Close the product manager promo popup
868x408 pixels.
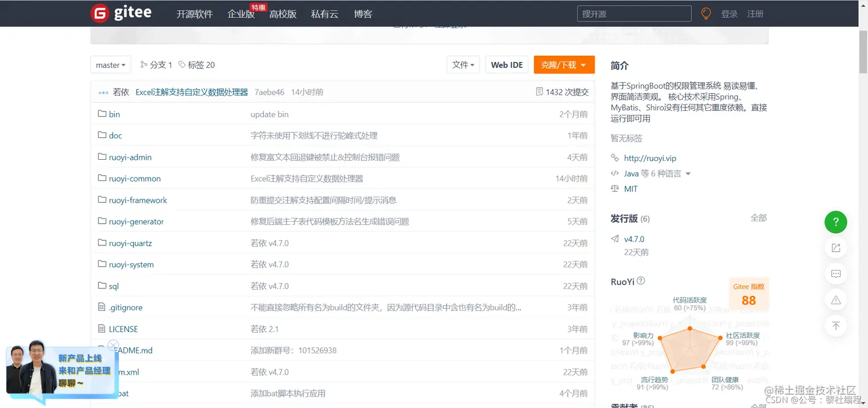113,345
